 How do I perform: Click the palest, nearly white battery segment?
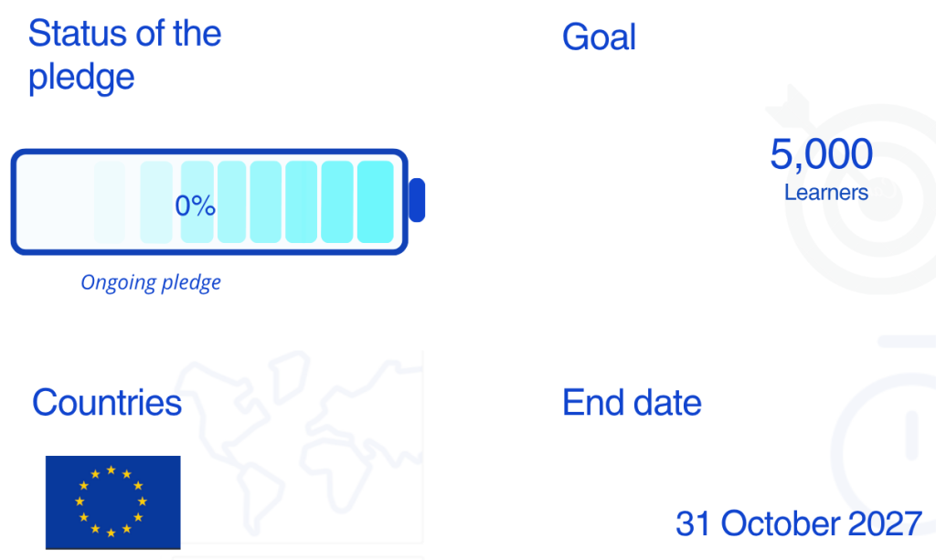55,201
